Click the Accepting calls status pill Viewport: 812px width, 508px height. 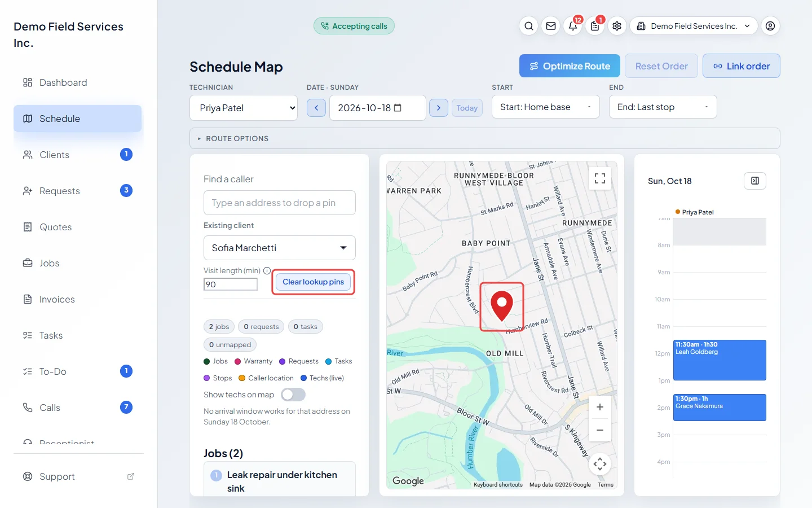354,26
